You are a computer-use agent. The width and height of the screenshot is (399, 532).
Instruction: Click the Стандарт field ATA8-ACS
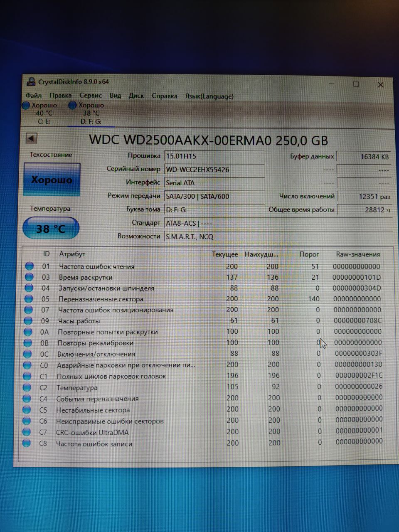pos(278,223)
